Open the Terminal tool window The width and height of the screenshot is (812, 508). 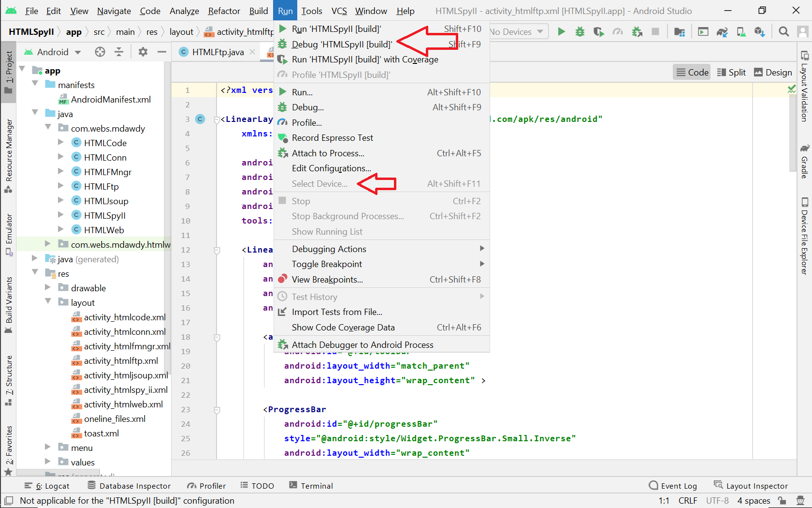click(x=311, y=486)
